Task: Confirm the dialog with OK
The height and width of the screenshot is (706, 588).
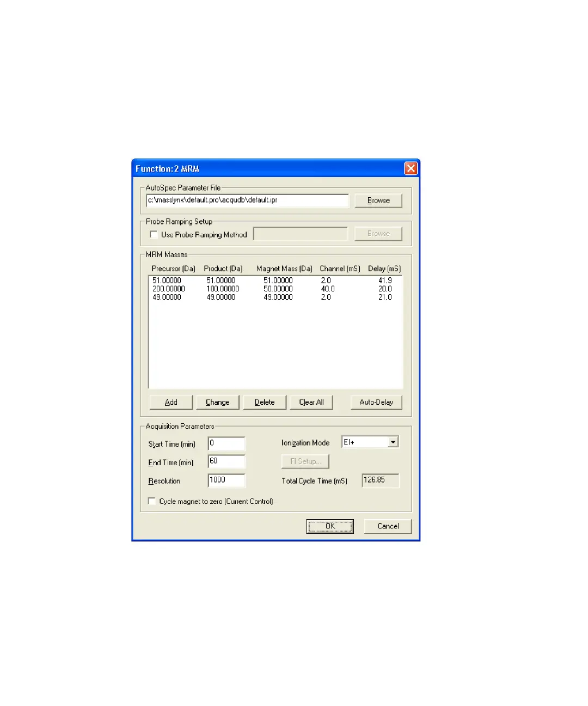Action: (x=330, y=526)
